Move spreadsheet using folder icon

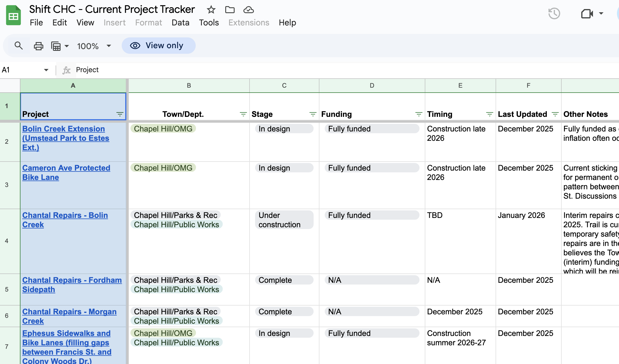point(230,10)
